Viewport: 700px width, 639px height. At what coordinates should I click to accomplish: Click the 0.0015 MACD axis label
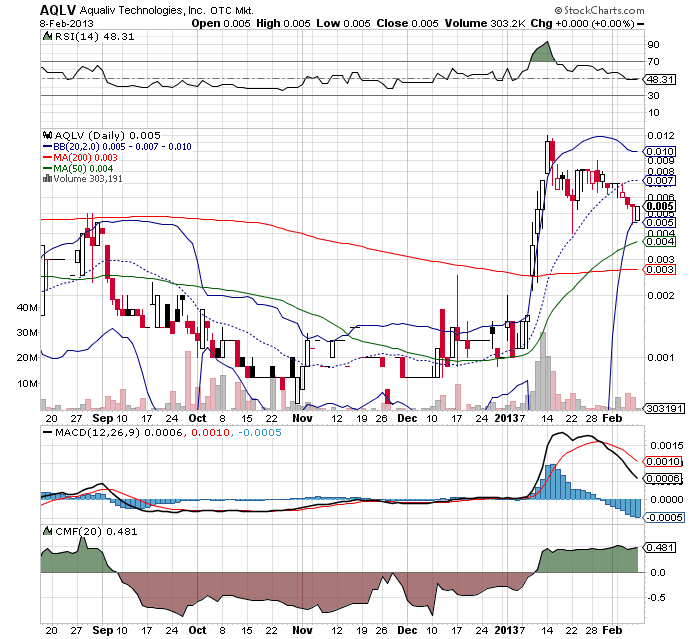(x=667, y=445)
